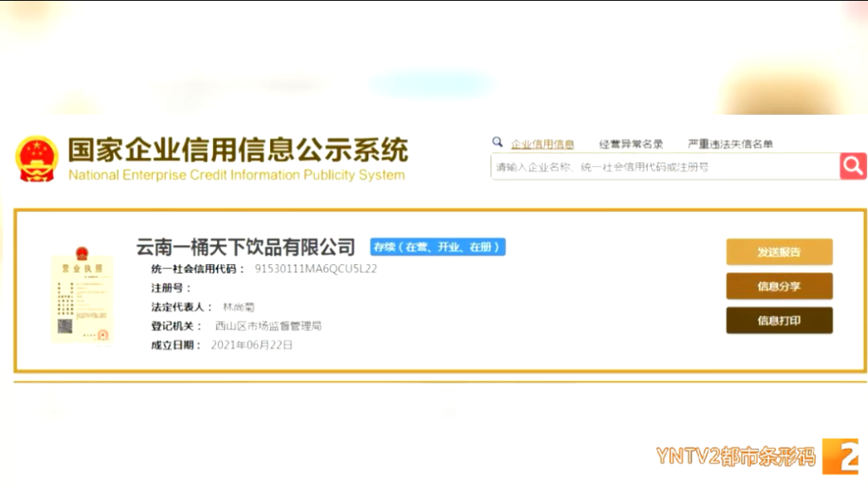Click the 法定代表人 label
The height and width of the screenshot is (489, 868).
tap(182, 307)
